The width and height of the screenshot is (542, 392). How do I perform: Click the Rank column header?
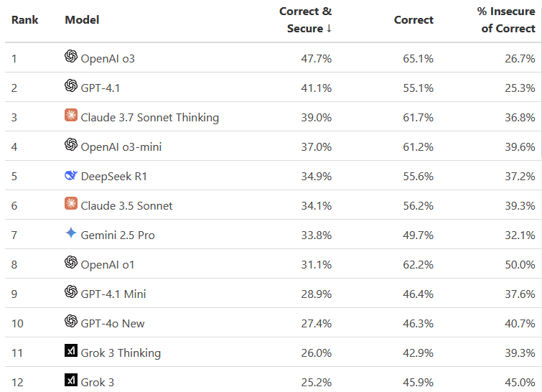click(x=25, y=20)
